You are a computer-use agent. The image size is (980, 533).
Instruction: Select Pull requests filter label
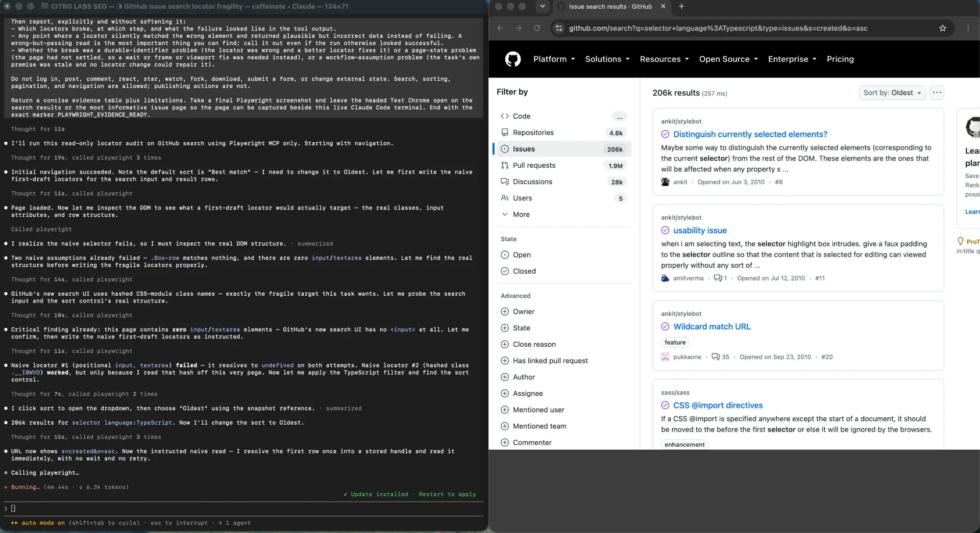[534, 165]
